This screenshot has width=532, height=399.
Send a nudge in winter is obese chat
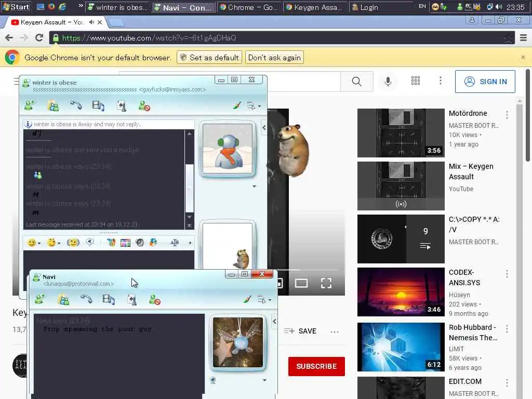pos(73,243)
